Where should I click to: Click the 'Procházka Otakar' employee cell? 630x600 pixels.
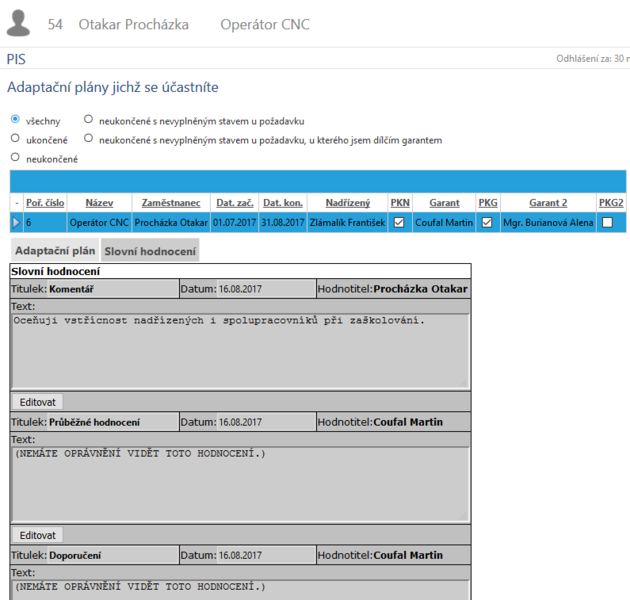pos(171,223)
